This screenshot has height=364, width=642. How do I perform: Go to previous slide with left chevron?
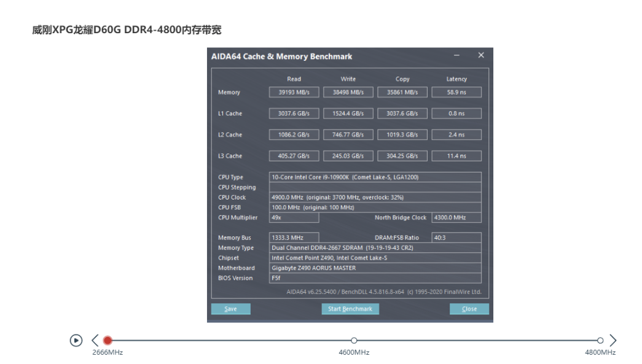95,340
